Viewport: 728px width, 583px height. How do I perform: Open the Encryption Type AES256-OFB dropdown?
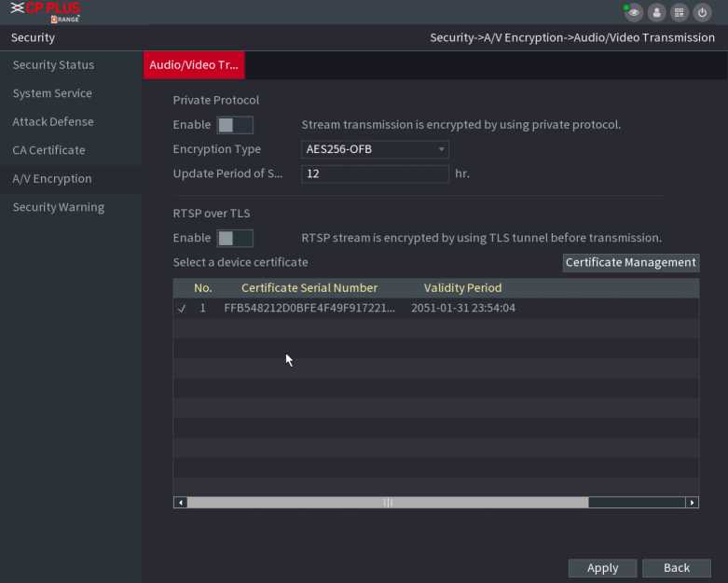click(x=375, y=149)
